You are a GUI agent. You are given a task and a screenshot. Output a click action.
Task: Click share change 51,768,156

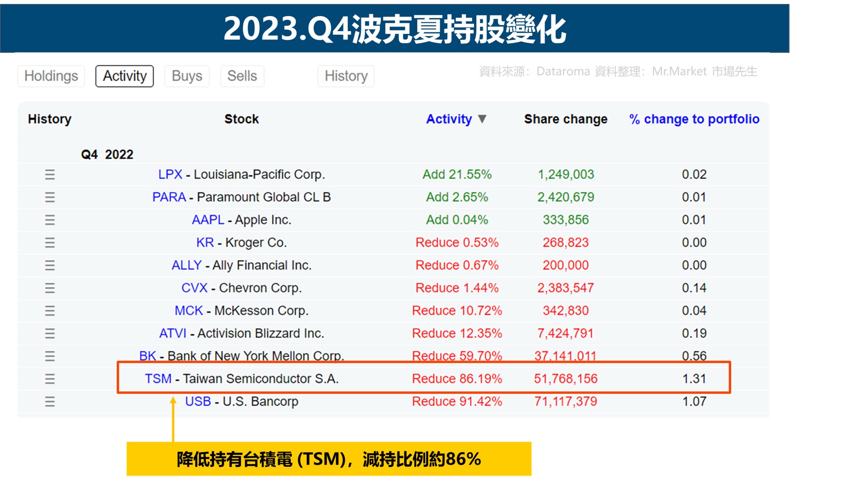pos(566,378)
